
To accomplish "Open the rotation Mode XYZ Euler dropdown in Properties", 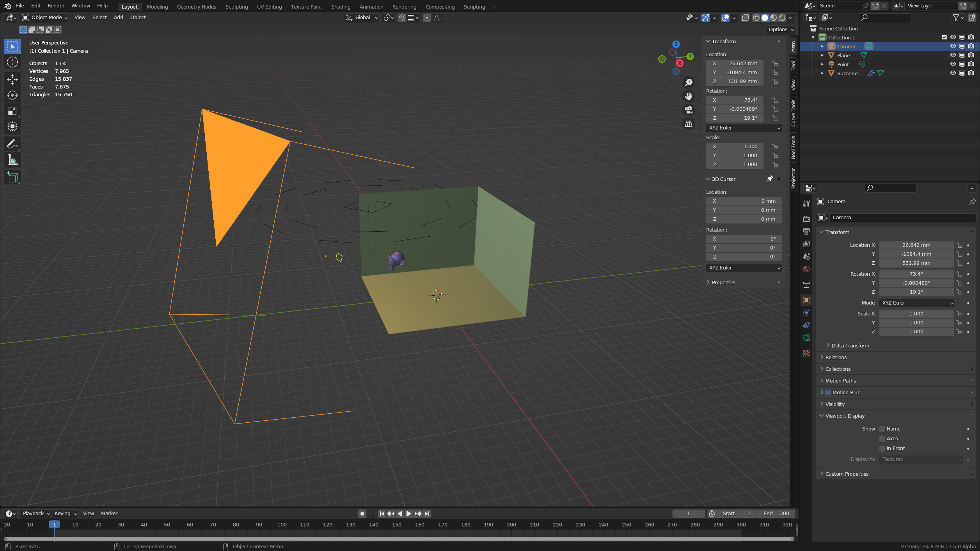I will click(x=917, y=303).
